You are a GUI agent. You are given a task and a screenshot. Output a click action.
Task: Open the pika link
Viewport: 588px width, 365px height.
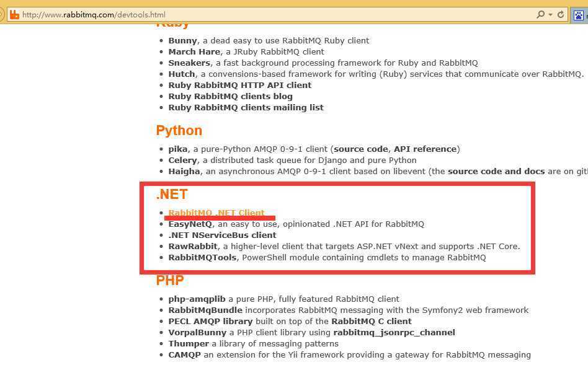[178, 149]
